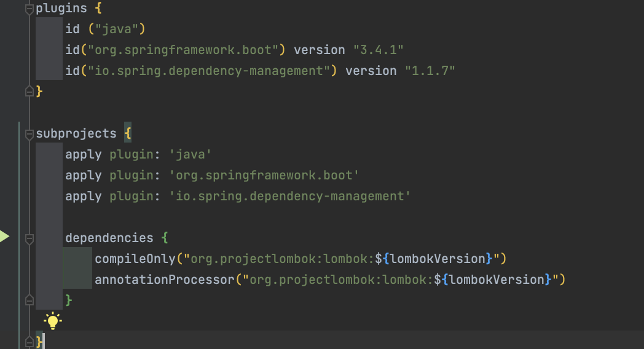Click the annotationProcessor method call

click(165, 280)
